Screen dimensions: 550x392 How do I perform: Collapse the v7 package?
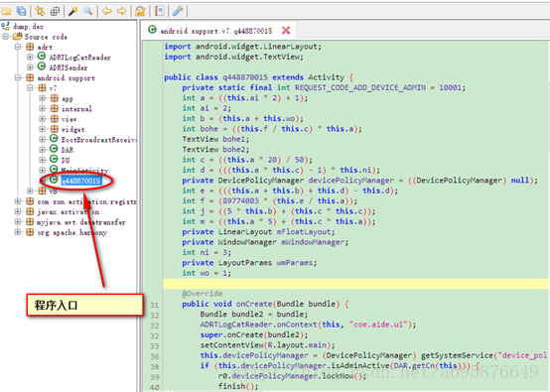tap(30, 87)
